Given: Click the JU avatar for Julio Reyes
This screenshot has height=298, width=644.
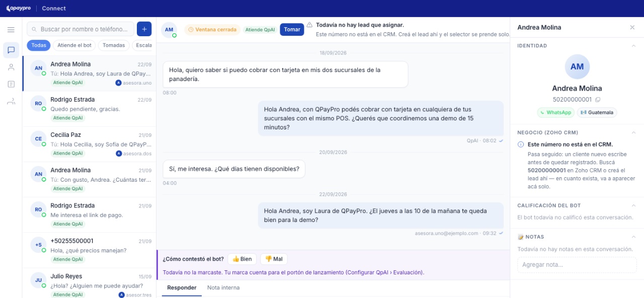Looking at the screenshot, I should [x=39, y=280].
